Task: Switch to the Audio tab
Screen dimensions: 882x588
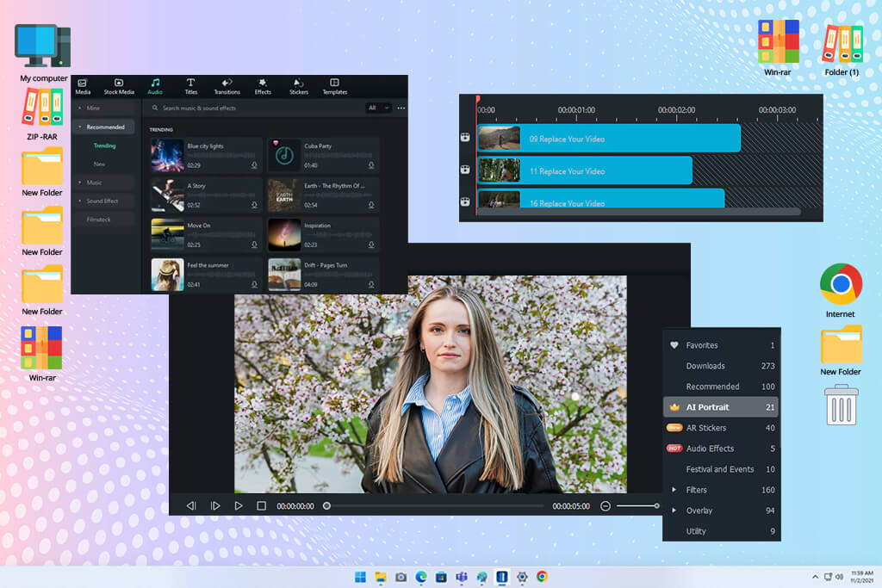Action: (x=155, y=87)
